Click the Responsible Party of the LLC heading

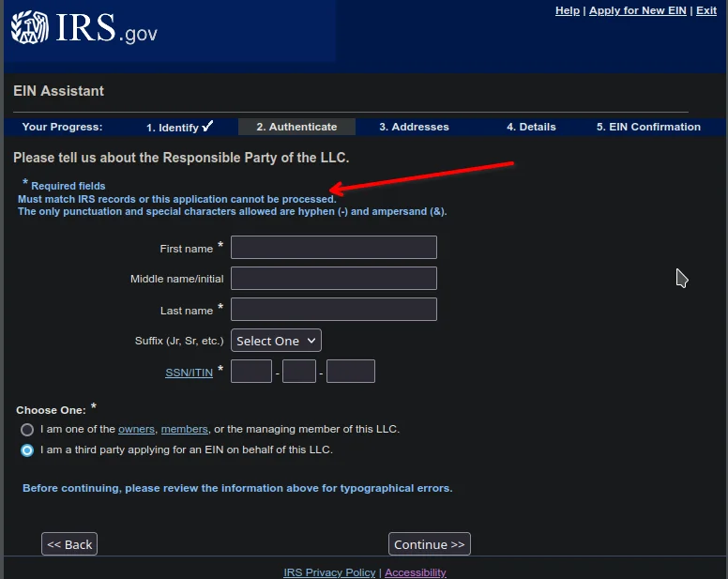[x=181, y=158]
